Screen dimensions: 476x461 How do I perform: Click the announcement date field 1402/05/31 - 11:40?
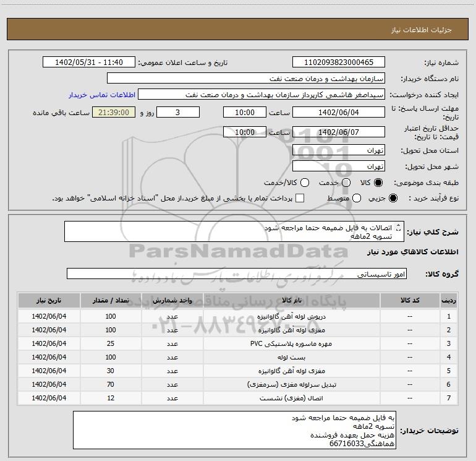pos(89,62)
